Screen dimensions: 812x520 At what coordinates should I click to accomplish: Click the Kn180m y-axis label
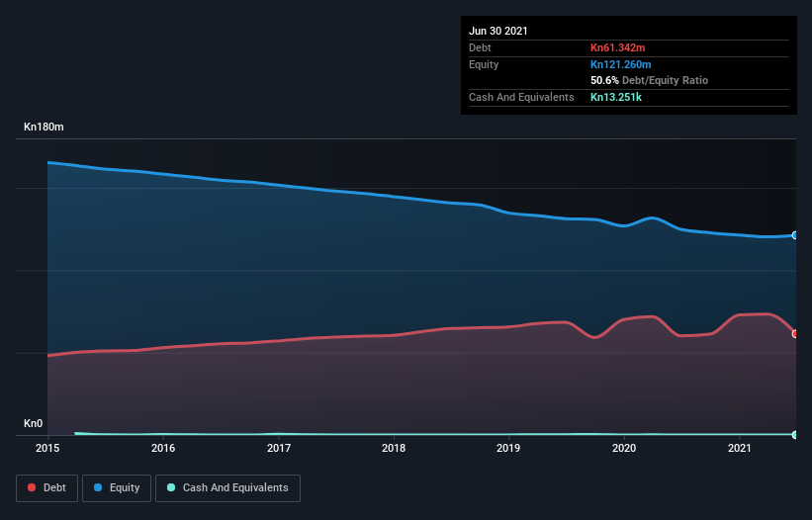[45, 127]
